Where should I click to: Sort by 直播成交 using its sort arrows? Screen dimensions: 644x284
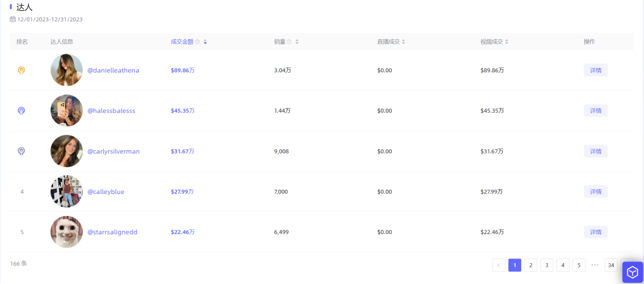click(403, 42)
